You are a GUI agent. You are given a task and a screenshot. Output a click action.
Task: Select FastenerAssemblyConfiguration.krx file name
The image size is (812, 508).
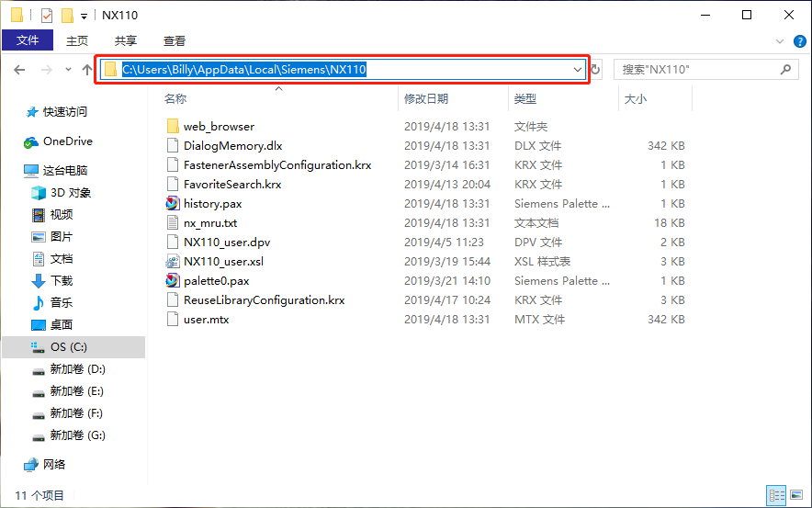coord(277,164)
